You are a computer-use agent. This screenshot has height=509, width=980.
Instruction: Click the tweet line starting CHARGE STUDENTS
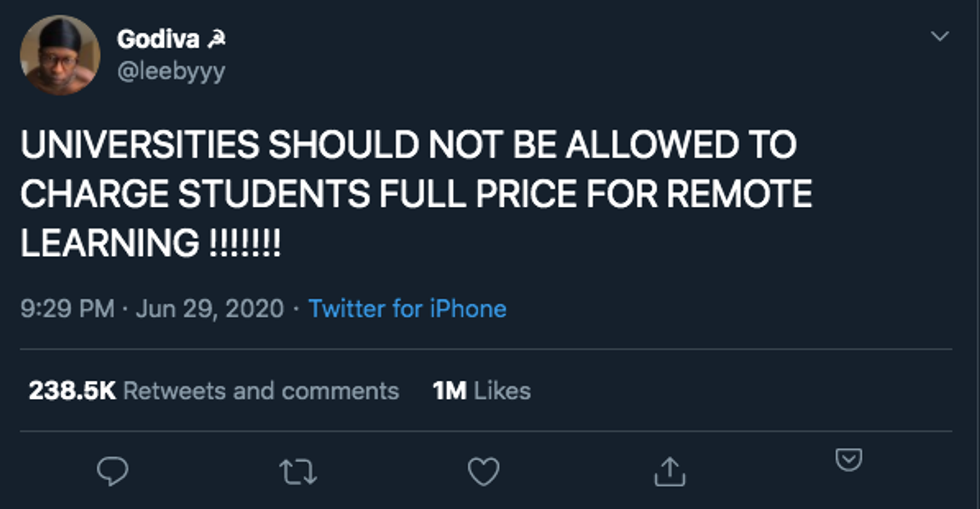coord(416,193)
